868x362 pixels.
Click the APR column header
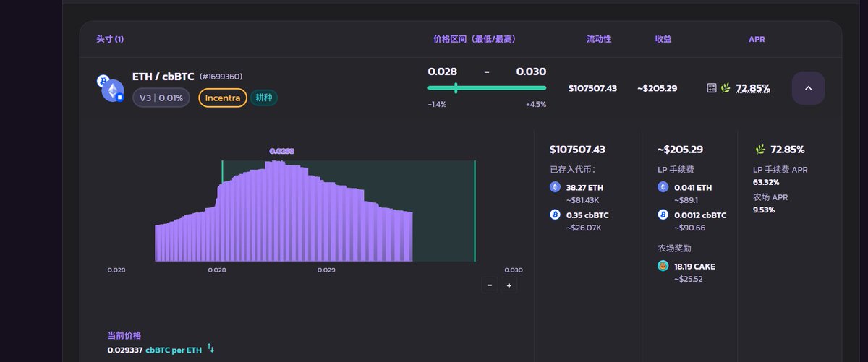757,39
